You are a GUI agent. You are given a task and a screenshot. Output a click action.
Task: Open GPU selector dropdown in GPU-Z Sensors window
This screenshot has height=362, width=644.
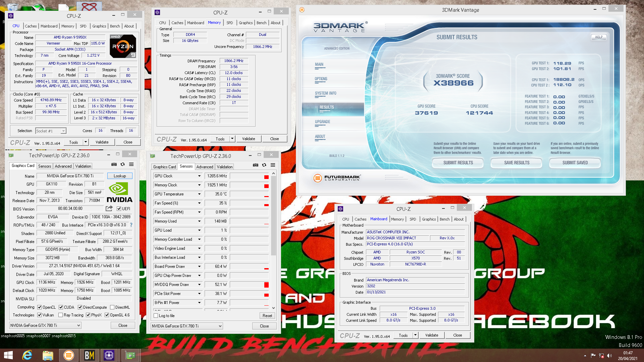(186, 326)
